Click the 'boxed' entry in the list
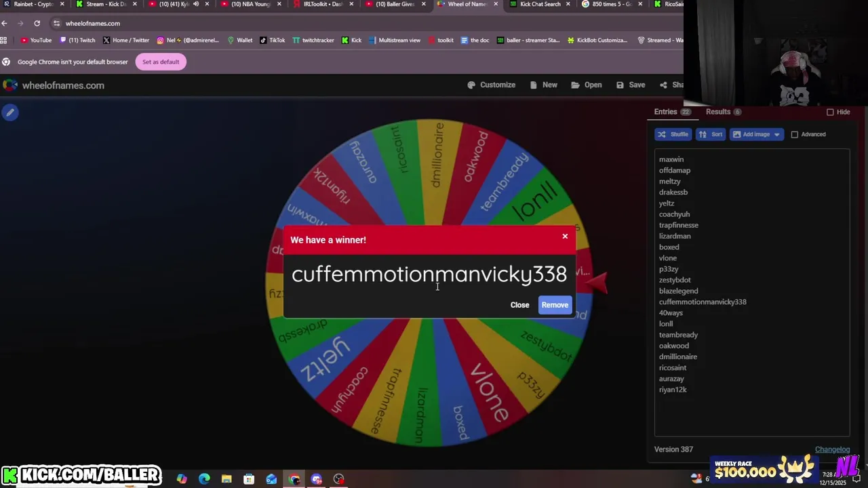Screen dimensions: 868x488 click(669, 247)
